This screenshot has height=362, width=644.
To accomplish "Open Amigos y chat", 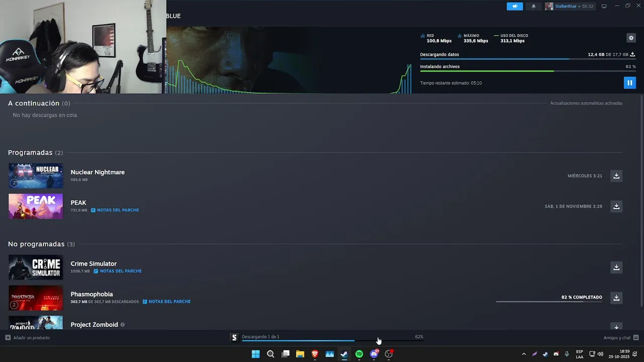I will coord(621,337).
